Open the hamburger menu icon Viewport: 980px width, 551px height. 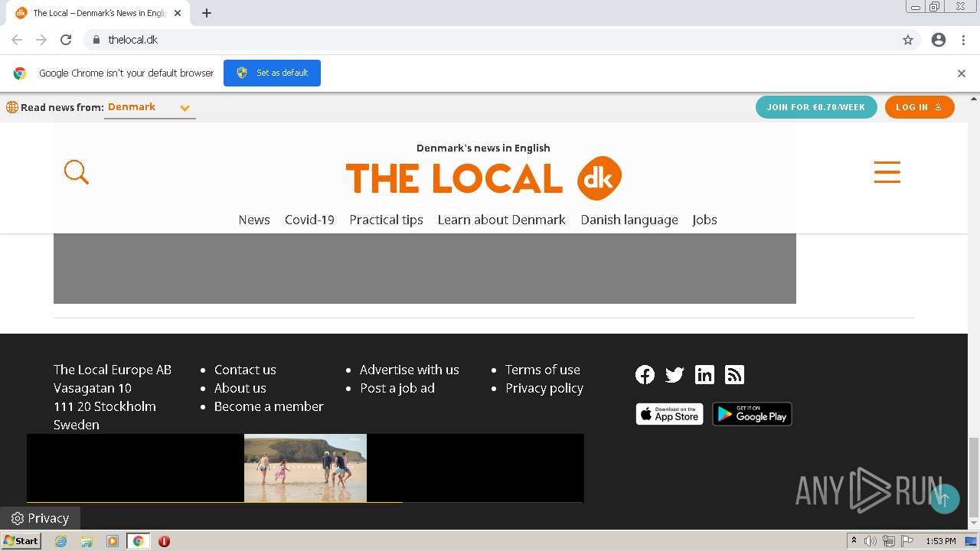coord(887,172)
